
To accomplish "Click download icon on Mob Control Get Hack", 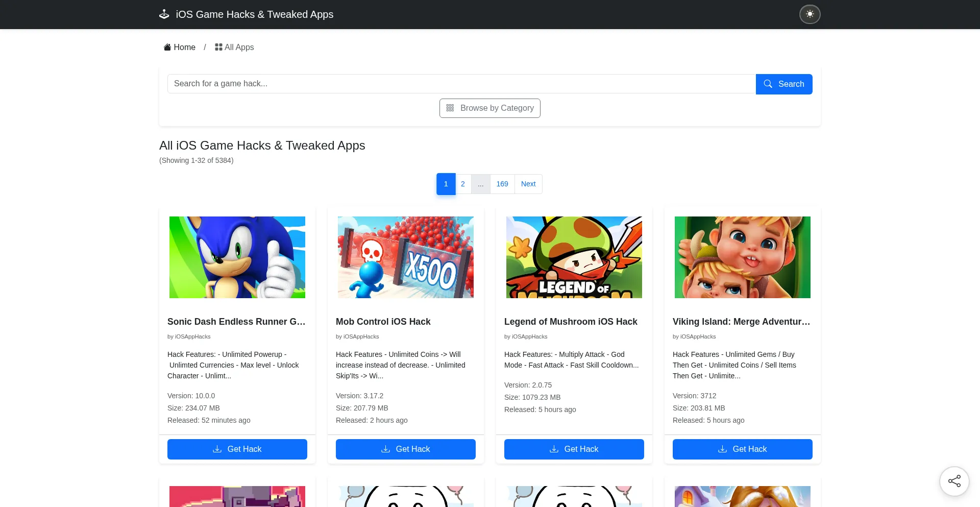I will click(x=385, y=449).
